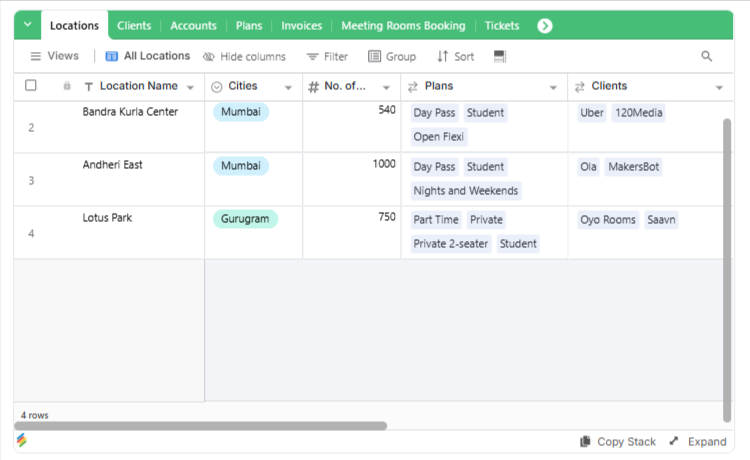Switch to the Locations tab

74,25
